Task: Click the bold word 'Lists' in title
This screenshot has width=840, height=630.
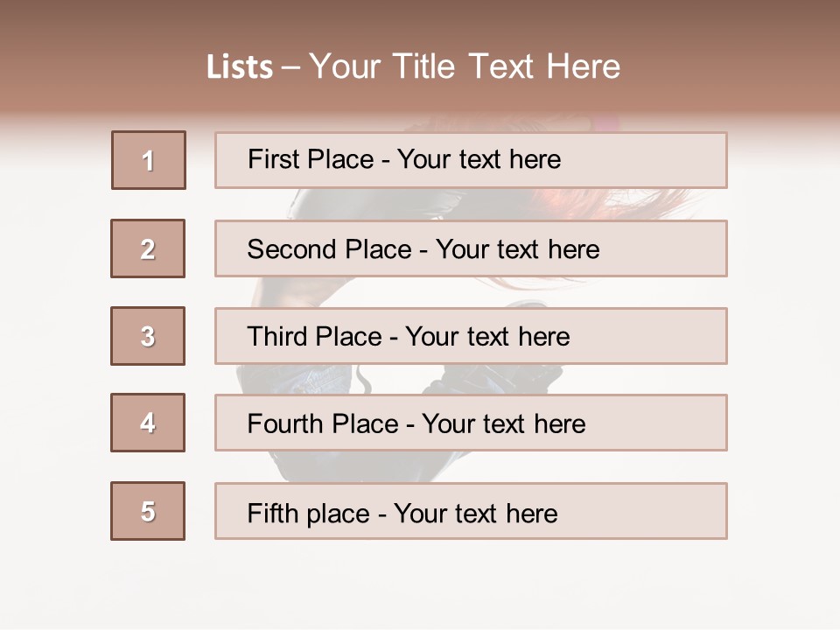Action: 239,67
